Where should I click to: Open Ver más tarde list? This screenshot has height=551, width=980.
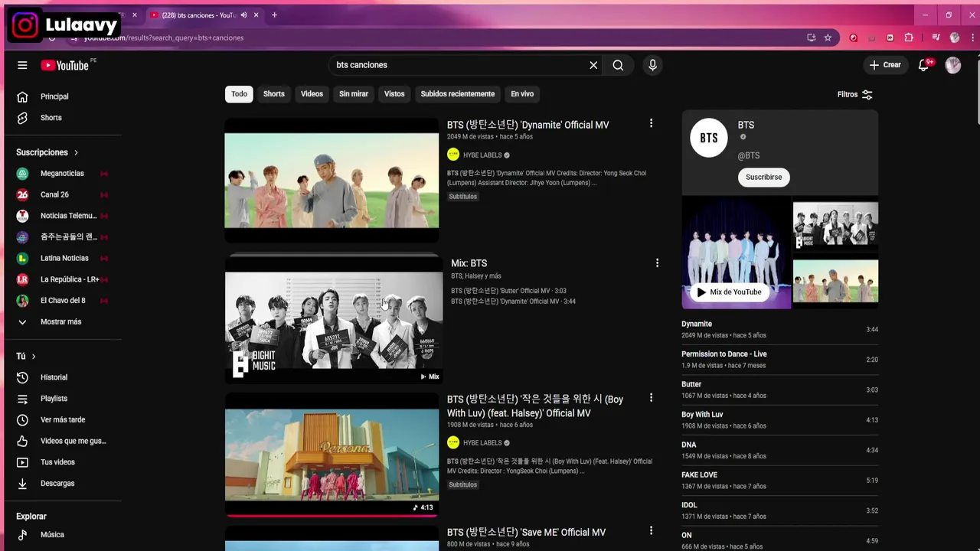pos(63,419)
